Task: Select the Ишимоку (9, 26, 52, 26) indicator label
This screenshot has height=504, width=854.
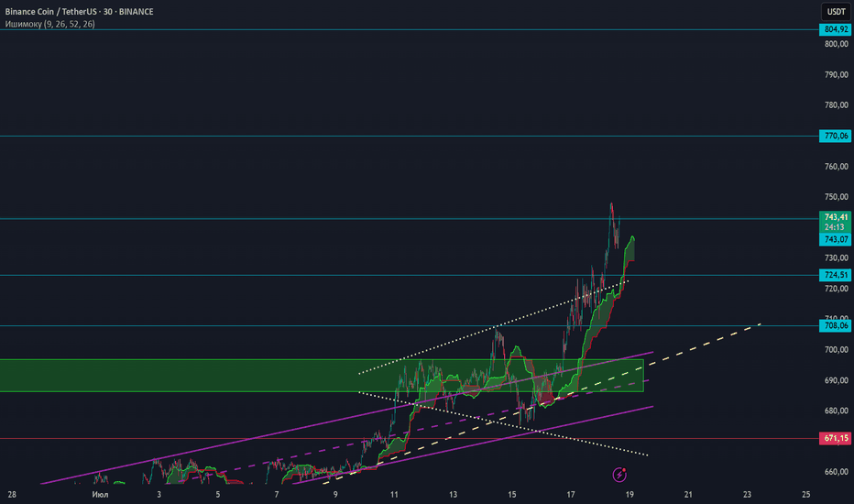Action: [x=49, y=24]
